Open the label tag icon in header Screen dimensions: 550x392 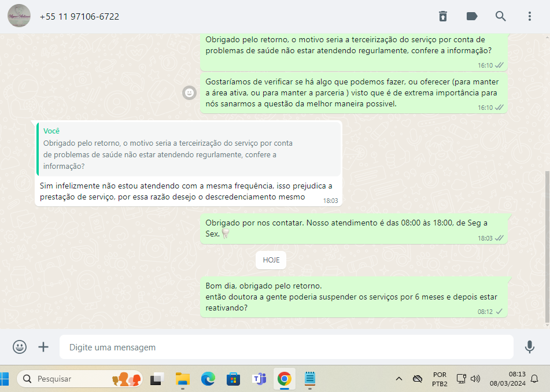click(472, 16)
